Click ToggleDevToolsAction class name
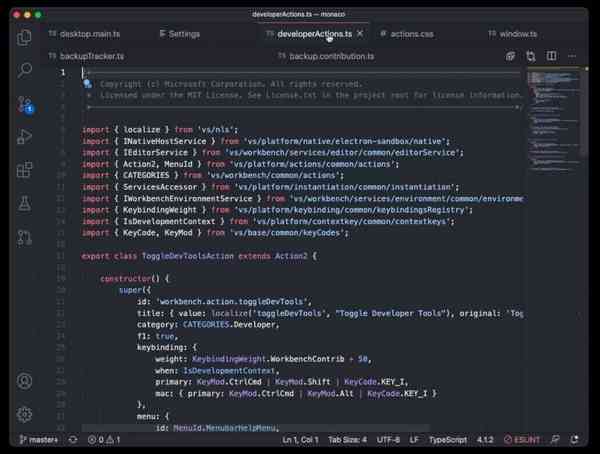Screen dimensions: 600x454 [188, 256]
